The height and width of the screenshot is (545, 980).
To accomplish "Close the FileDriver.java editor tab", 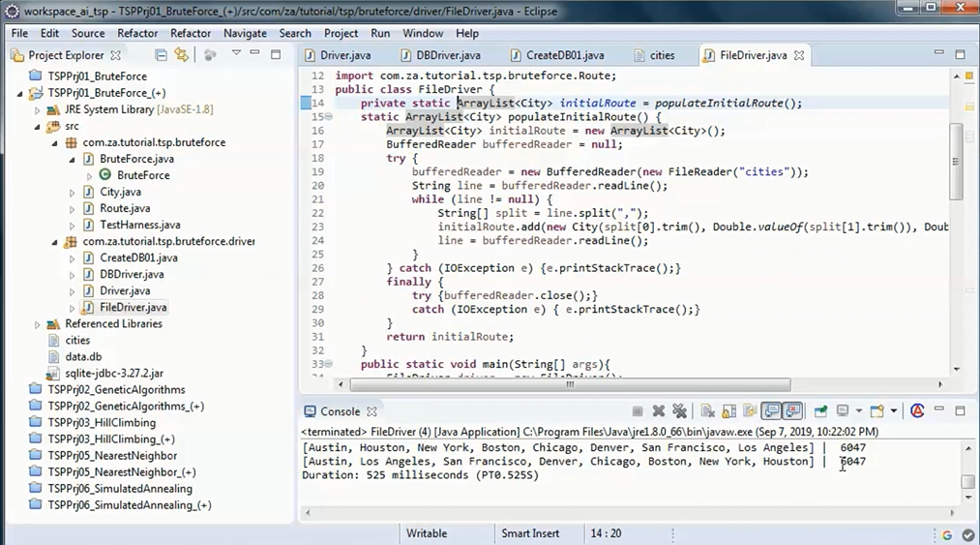I will point(799,55).
